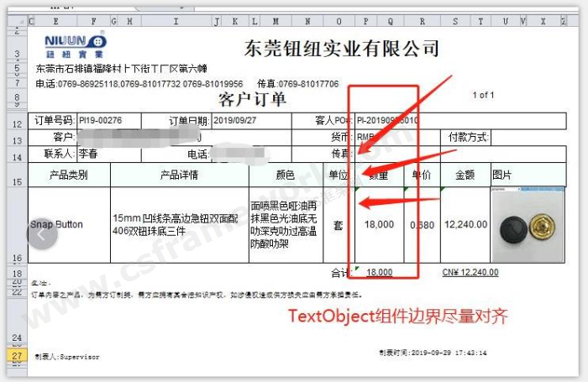Click the Select All corner box
This screenshot has height=382, width=588.
15,20
